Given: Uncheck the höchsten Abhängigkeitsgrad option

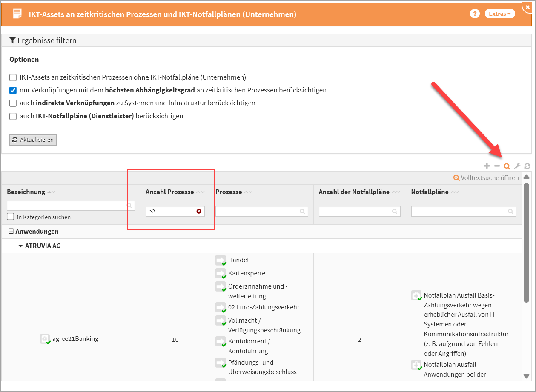Looking at the screenshot, I should [x=13, y=91].
